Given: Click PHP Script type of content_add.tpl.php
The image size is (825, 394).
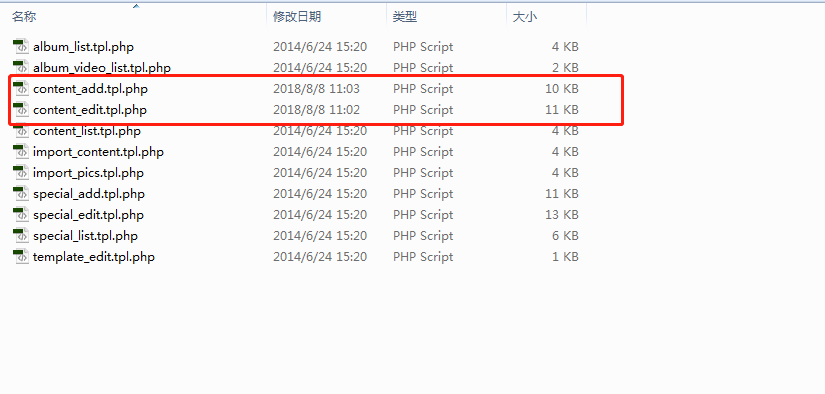Looking at the screenshot, I should point(423,89).
